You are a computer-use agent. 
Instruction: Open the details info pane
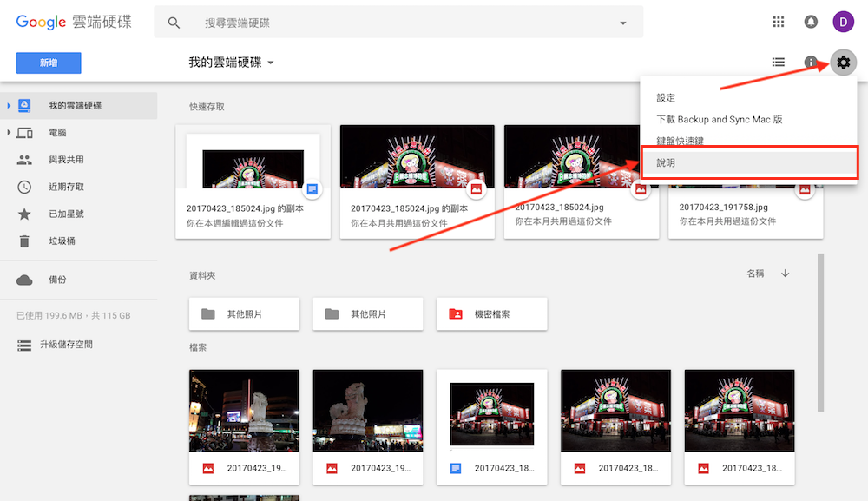pos(810,62)
